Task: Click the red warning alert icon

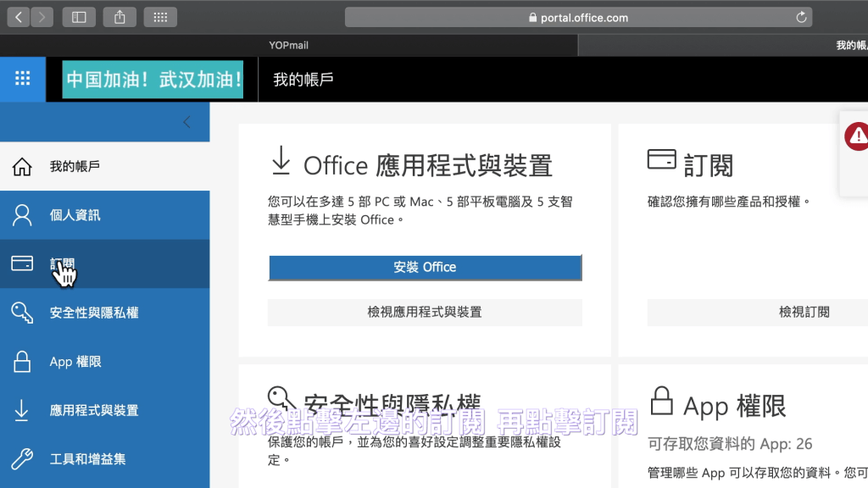Action: pyautogui.click(x=857, y=136)
